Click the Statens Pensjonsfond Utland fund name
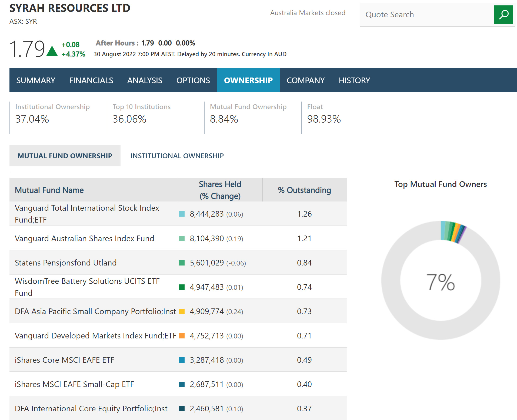The image size is (517, 420). (66, 263)
